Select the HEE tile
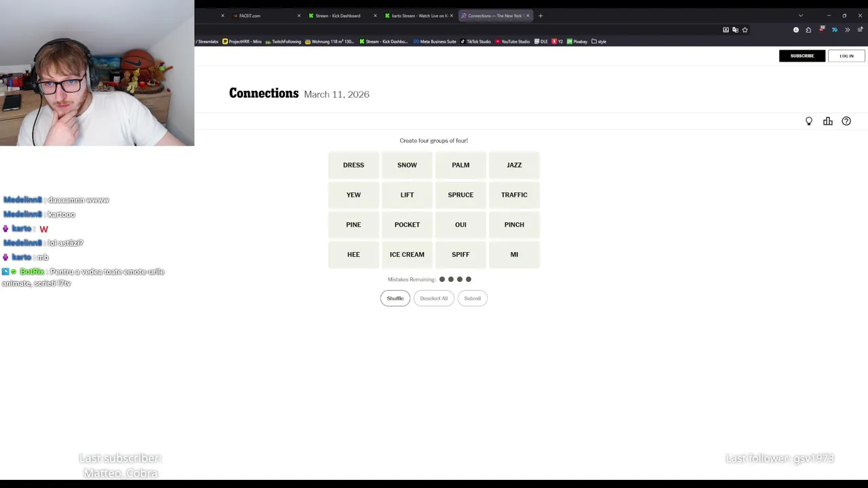 [353, 254]
